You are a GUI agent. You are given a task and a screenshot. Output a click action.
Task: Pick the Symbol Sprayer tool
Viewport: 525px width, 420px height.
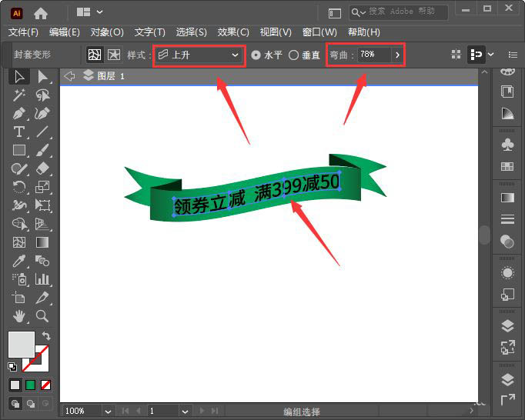[19, 278]
